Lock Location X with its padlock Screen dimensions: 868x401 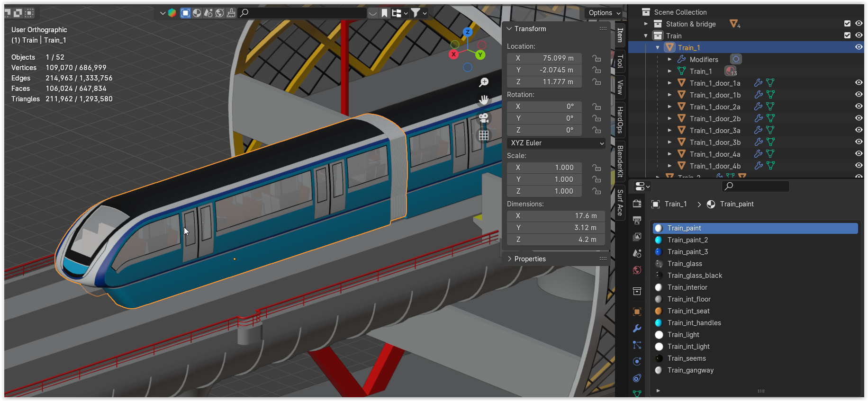click(597, 58)
